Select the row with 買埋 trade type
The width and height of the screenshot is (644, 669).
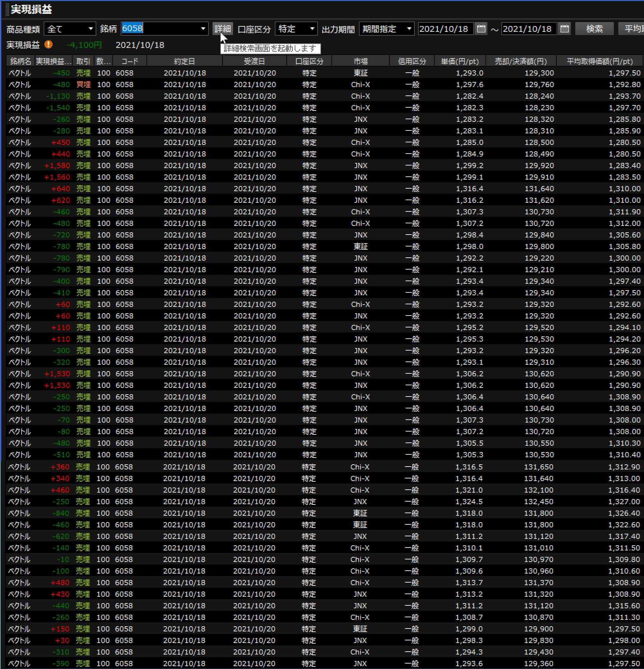[x=83, y=84]
